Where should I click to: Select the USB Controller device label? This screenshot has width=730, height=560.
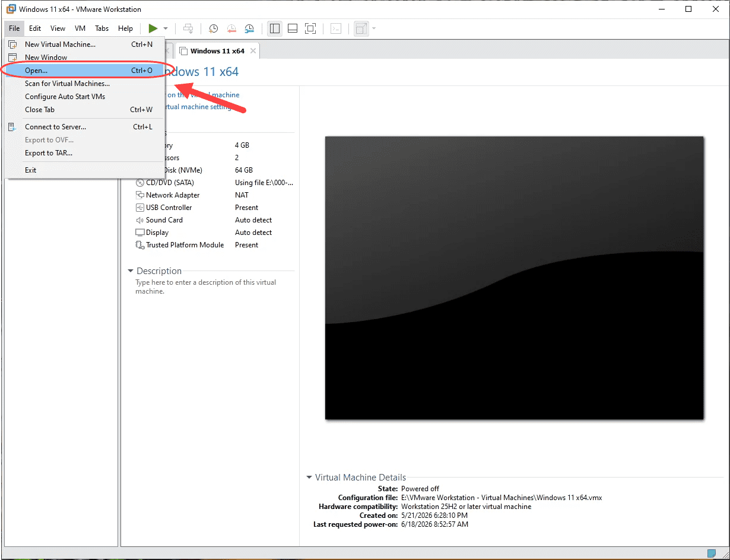[x=169, y=208]
